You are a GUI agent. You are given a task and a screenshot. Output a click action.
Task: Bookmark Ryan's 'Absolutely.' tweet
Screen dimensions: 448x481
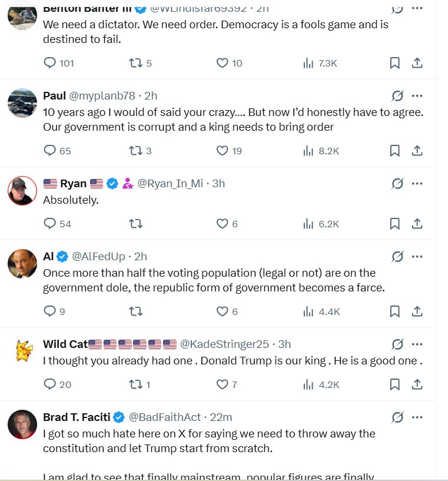point(394,224)
